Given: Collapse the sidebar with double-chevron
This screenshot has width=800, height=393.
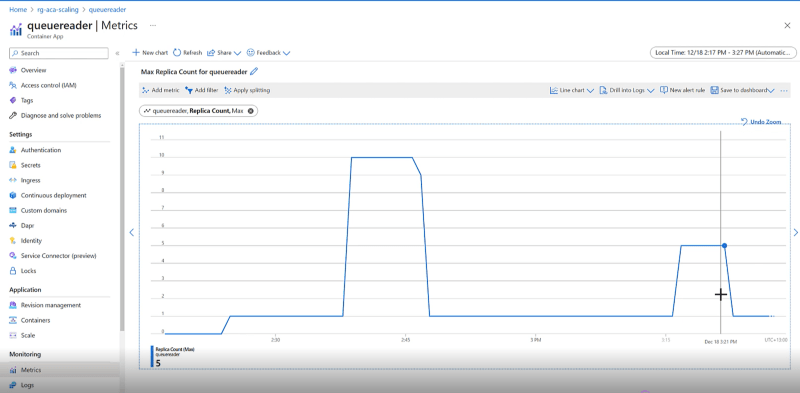Looking at the screenshot, I should click(x=117, y=53).
